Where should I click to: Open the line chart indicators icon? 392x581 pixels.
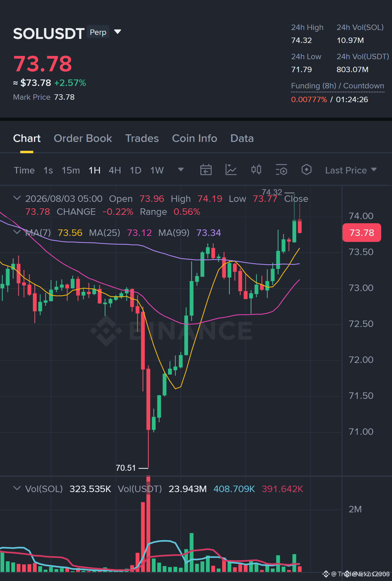pyautogui.click(x=231, y=170)
